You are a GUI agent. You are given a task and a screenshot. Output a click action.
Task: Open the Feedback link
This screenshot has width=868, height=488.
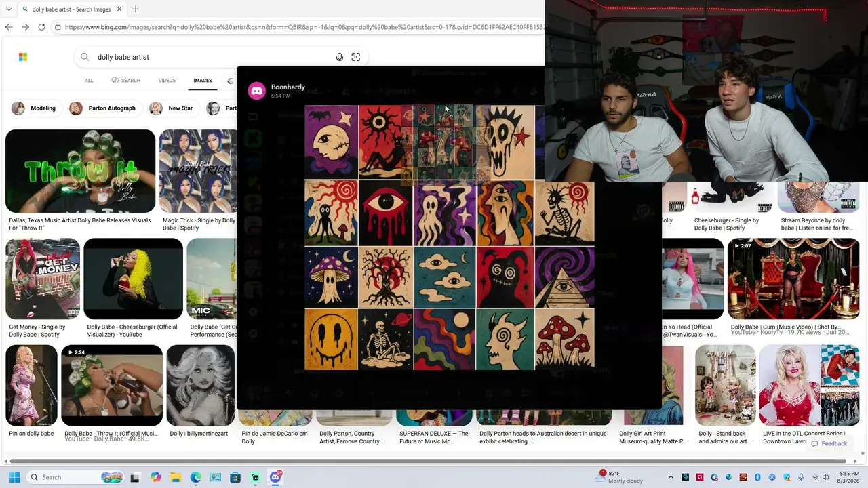[829, 443]
